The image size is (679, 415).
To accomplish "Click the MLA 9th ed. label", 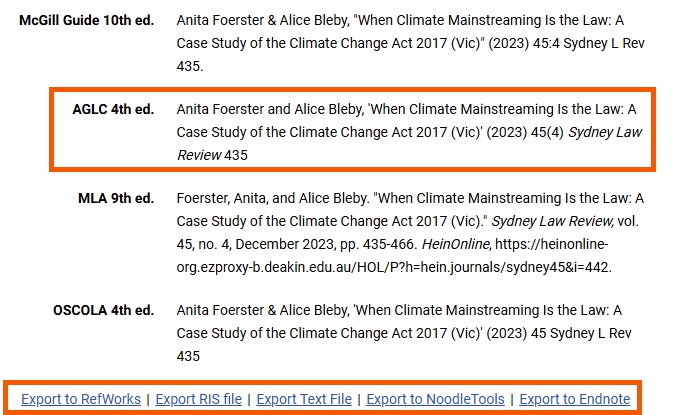I will (x=116, y=198).
